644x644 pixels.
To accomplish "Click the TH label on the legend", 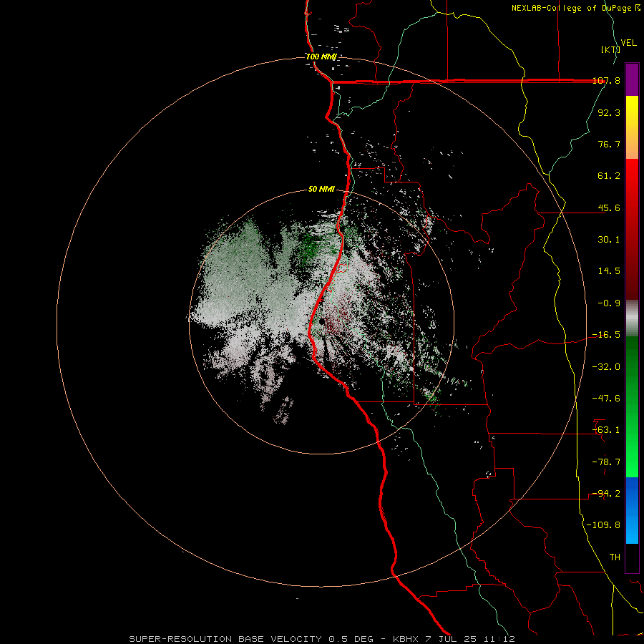I will click(x=615, y=557).
